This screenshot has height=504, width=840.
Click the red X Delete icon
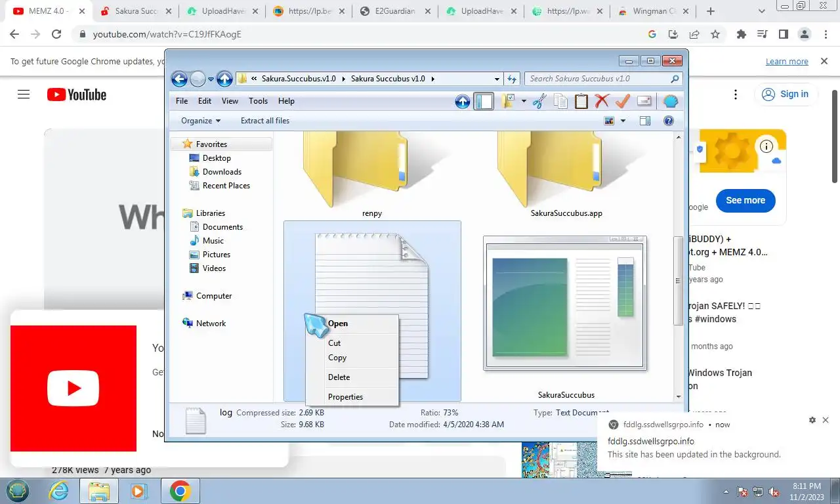pyautogui.click(x=602, y=101)
